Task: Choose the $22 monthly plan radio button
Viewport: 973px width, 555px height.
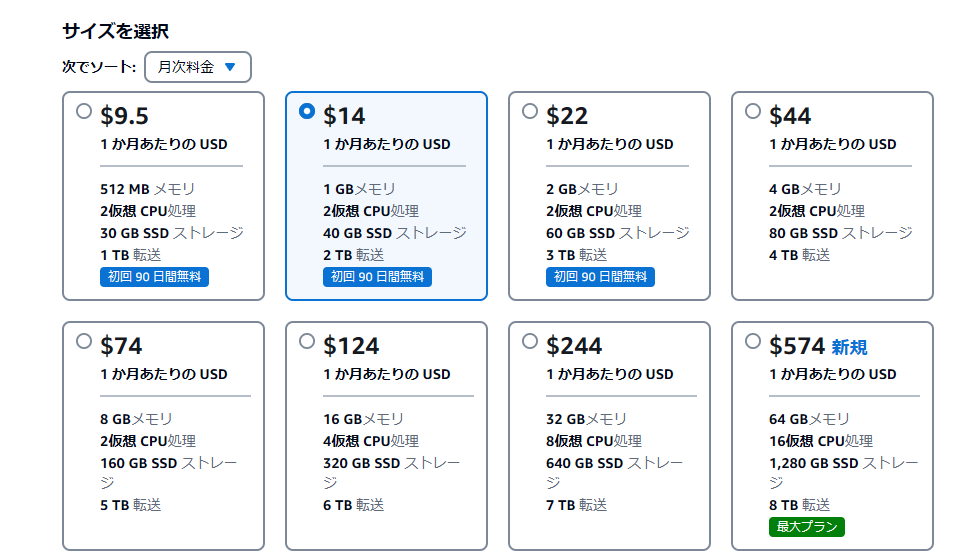Action: pos(530,111)
